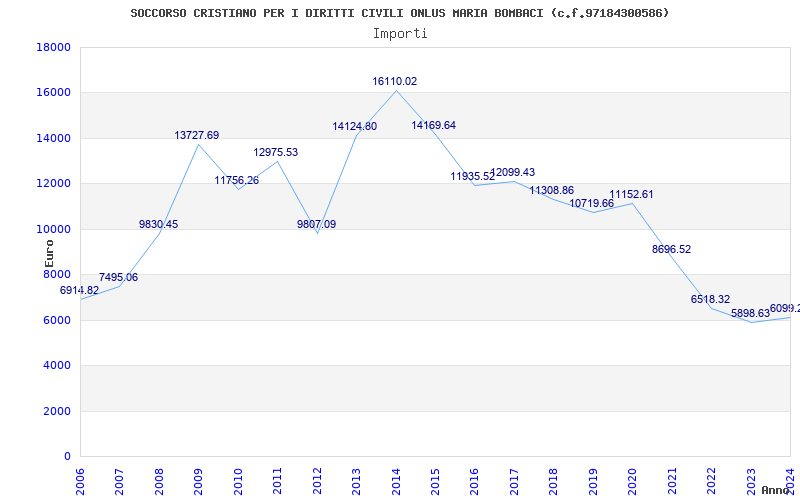Select the y-axis tick 18000
This screenshot has height=500, width=800.
[x=54, y=47]
